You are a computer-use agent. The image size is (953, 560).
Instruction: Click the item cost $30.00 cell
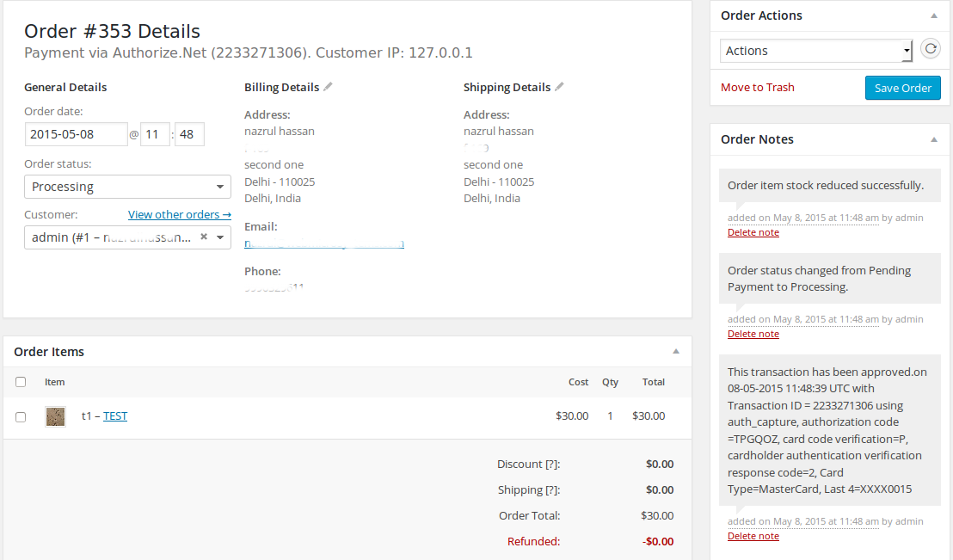[x=572, y=415]
